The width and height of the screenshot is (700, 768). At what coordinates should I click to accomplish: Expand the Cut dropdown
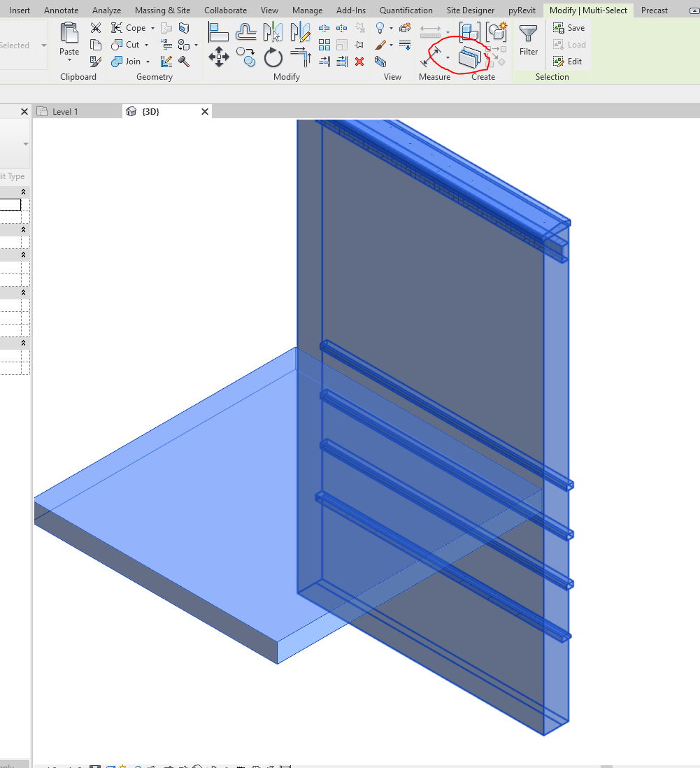pyautogui.click(x=147, y=45)
